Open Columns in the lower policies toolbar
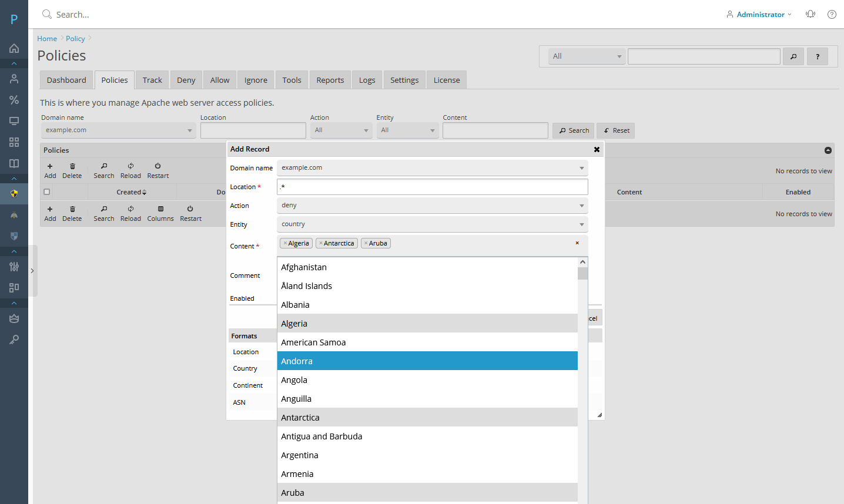 click(160, 213)
